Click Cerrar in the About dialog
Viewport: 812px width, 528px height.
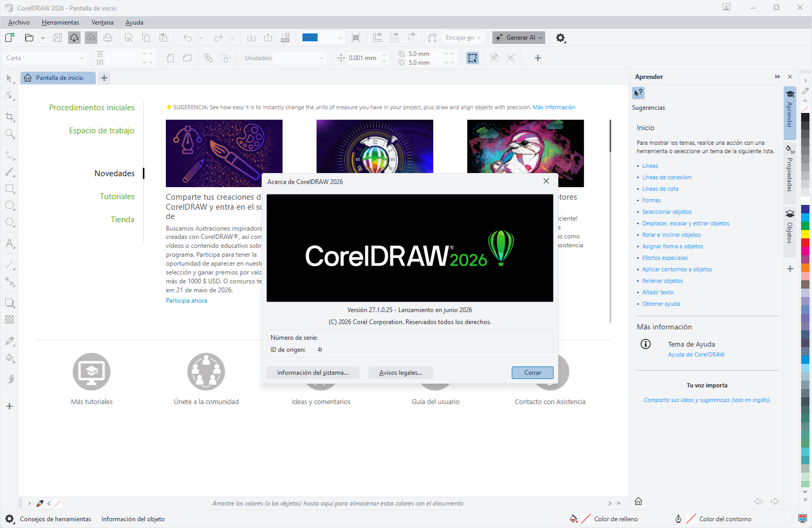[533, 373]
